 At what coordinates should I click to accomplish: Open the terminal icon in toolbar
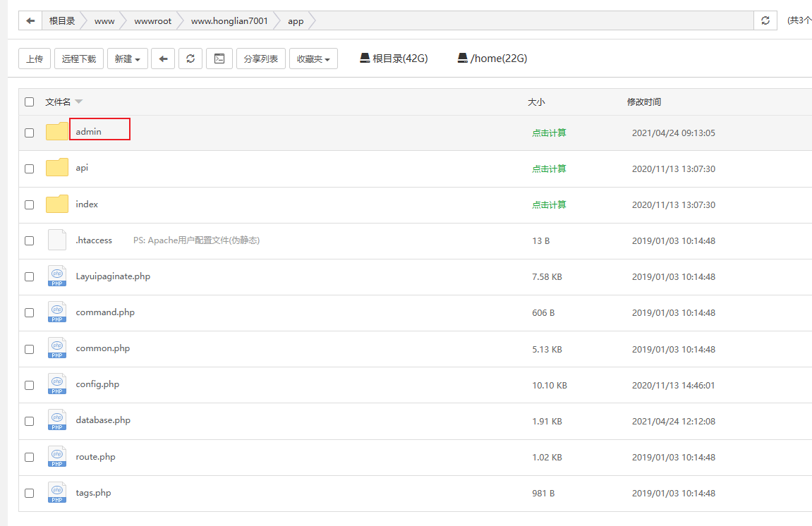pyautogui.click(x=219, y=59)
